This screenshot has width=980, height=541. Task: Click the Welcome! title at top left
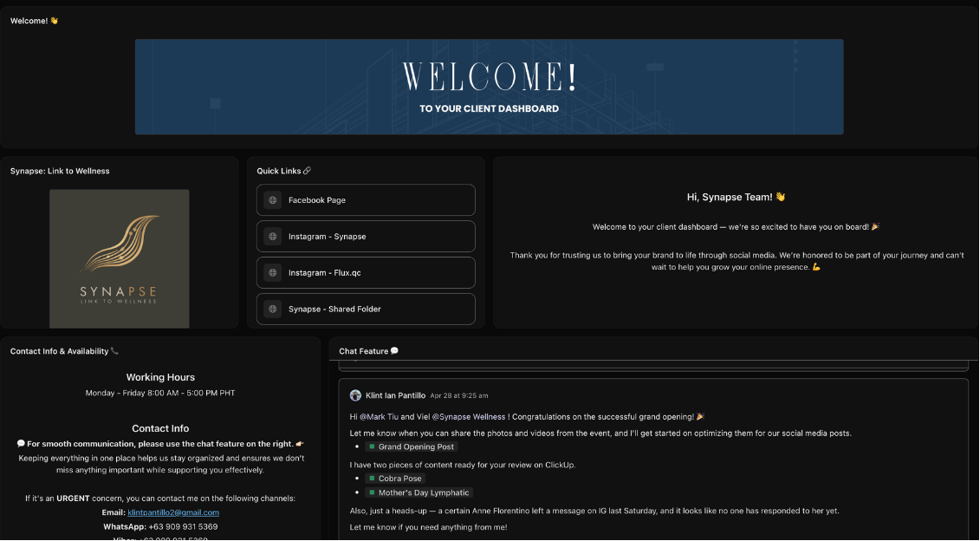pyautogui.click(x=34, y=21)
